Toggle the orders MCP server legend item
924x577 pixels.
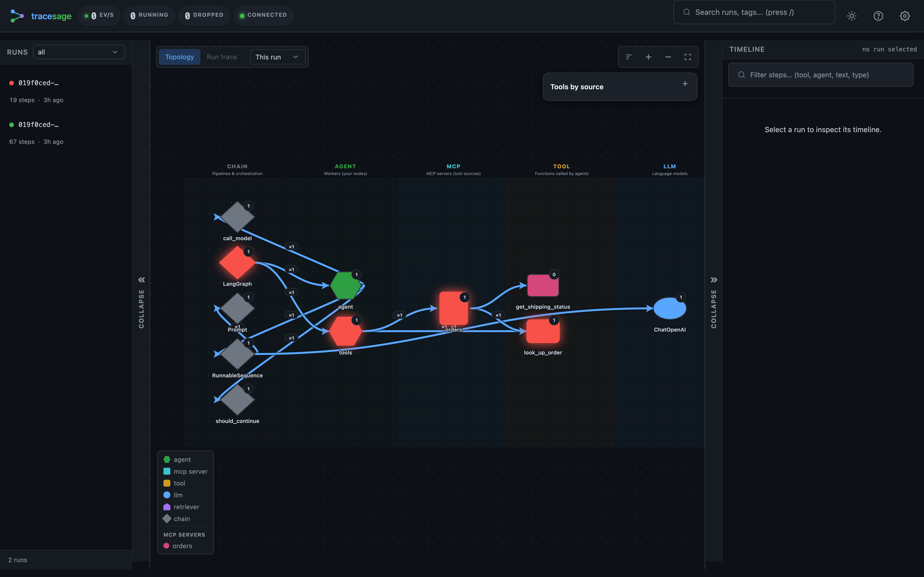178,546
